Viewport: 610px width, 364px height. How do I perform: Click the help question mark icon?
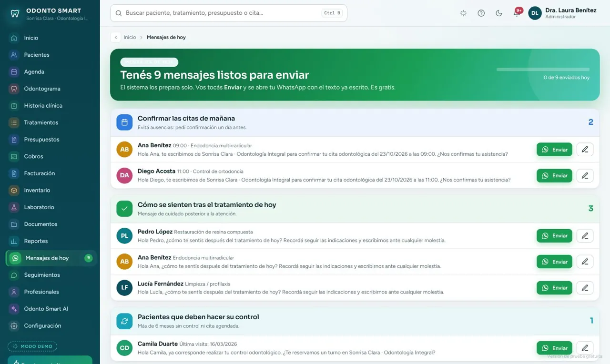click(x=481, y=13)
